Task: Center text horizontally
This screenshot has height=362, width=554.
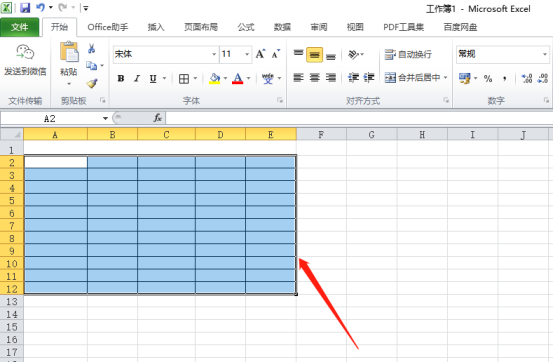Action: [x=314, y=77]
